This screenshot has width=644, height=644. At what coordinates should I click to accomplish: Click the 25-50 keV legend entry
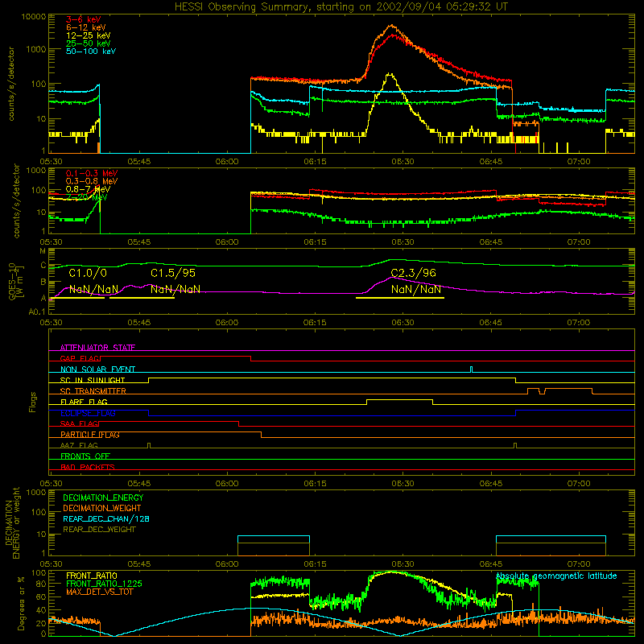click(x=89, y=43)
